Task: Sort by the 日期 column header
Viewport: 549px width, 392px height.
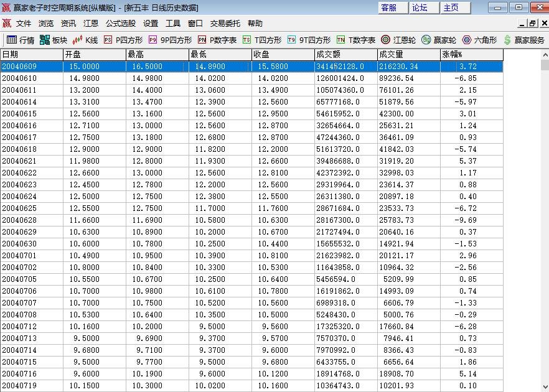Action: (x=32, y=55)
